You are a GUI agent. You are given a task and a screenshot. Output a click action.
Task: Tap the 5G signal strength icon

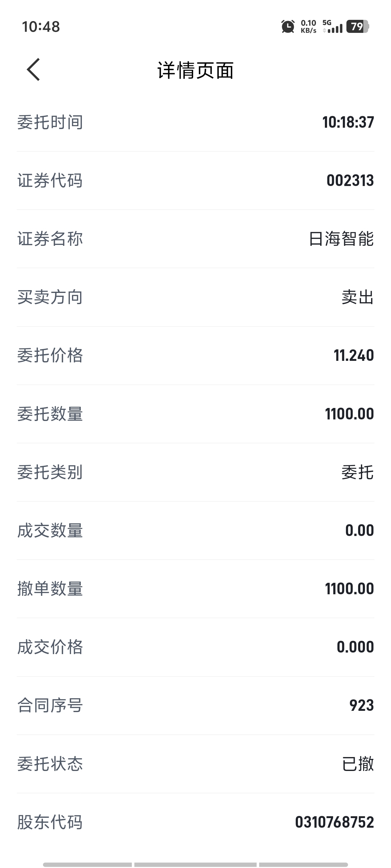pos(332,26)
